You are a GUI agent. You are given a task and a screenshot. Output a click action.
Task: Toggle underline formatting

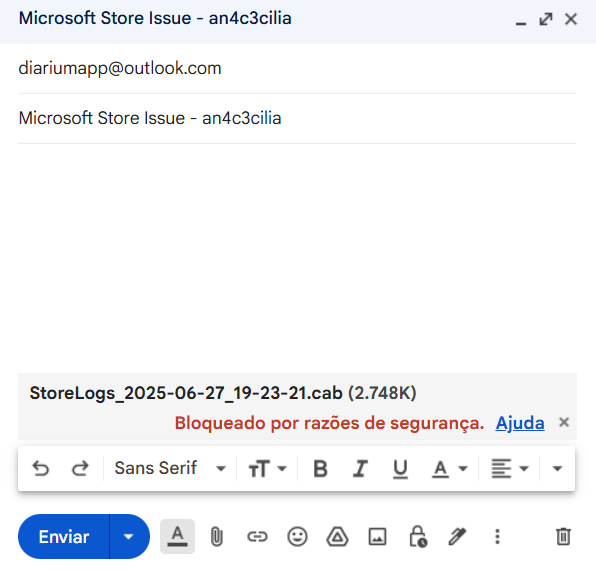coord(400,469)
